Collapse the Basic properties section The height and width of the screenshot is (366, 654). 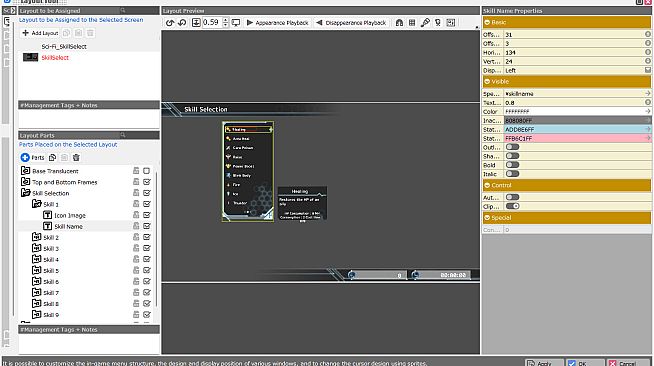pos(487,22)
